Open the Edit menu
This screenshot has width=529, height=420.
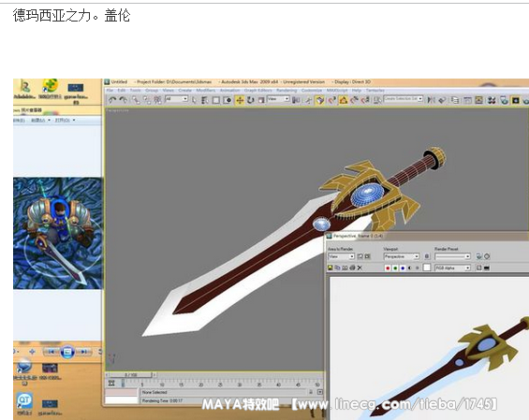coord(121,91)
